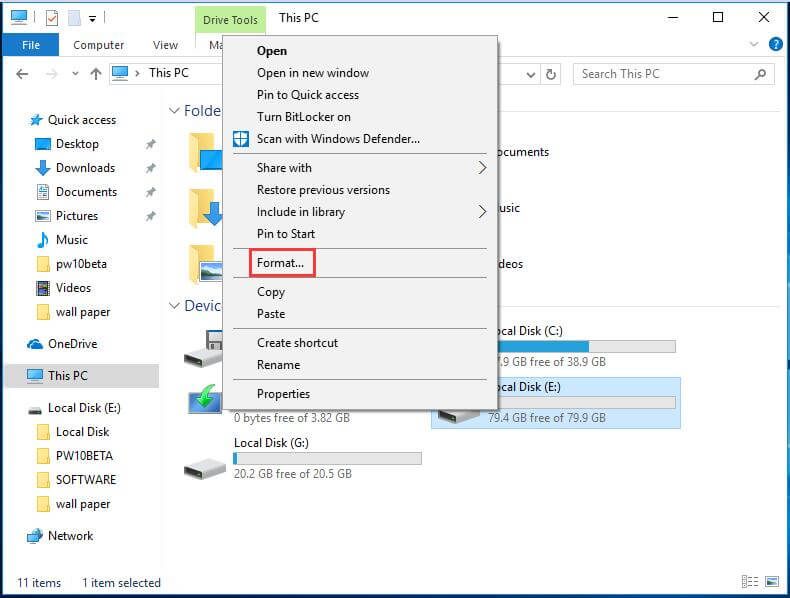Open the Quick Access Toolbar customize arrow

[93, 19]
